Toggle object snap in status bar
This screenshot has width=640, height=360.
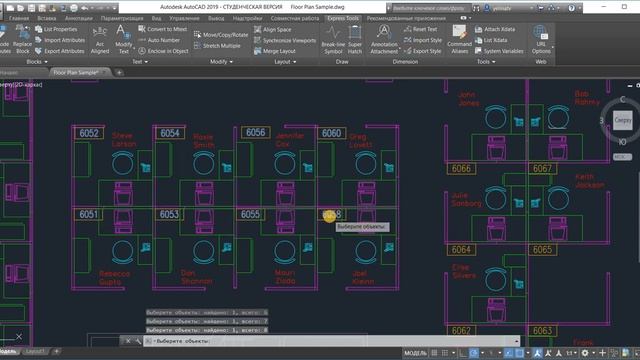pos(519,353)
